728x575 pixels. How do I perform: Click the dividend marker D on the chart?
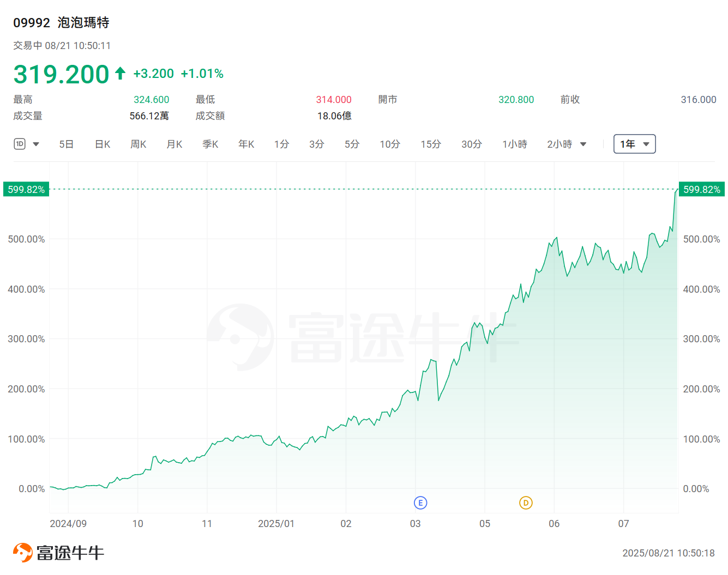[x=526, y=503]
